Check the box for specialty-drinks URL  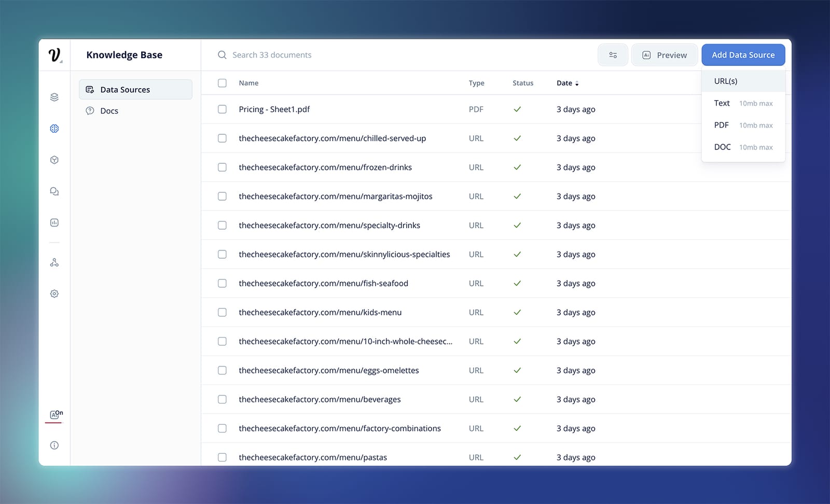(222, 226)
